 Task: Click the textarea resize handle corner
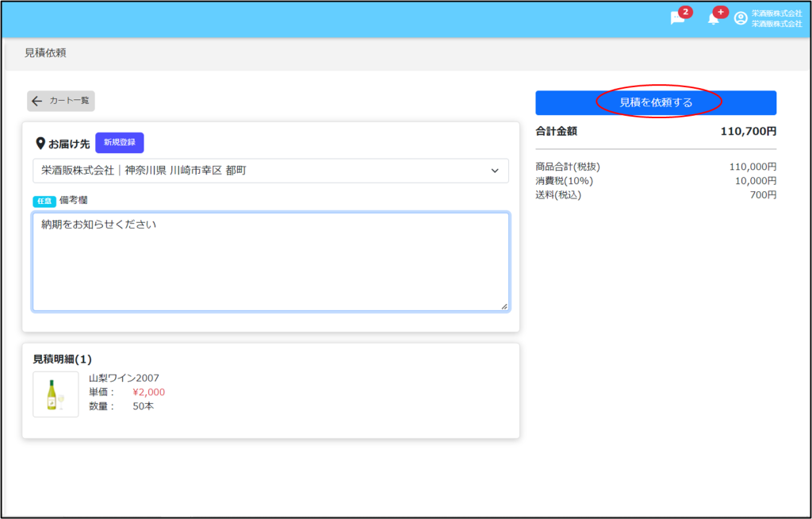(x=504, y=306)
